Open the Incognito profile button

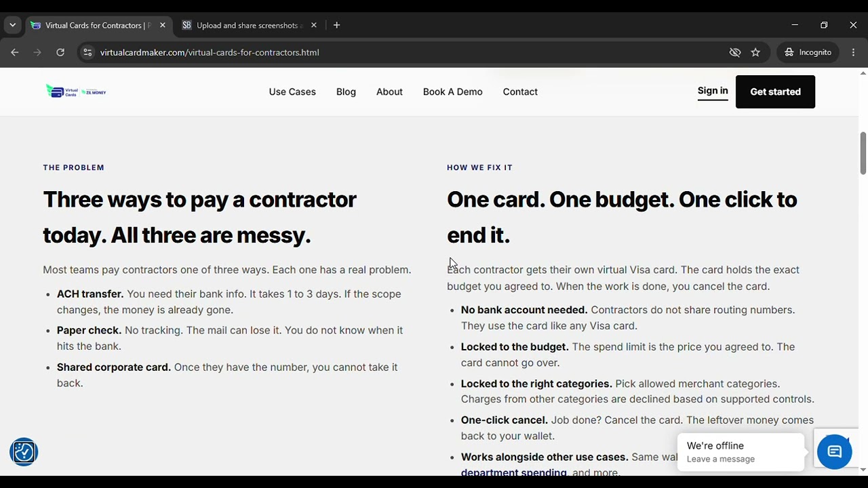coord(808,52)
